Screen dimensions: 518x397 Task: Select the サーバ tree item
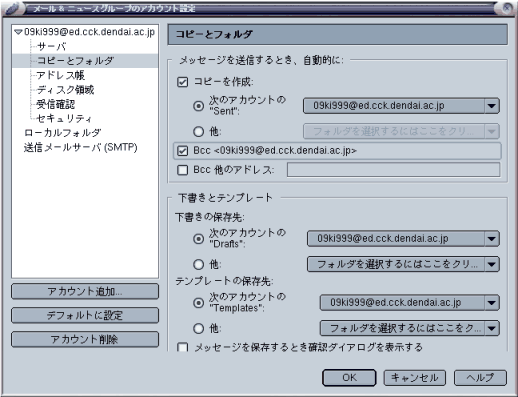[51, 46]
